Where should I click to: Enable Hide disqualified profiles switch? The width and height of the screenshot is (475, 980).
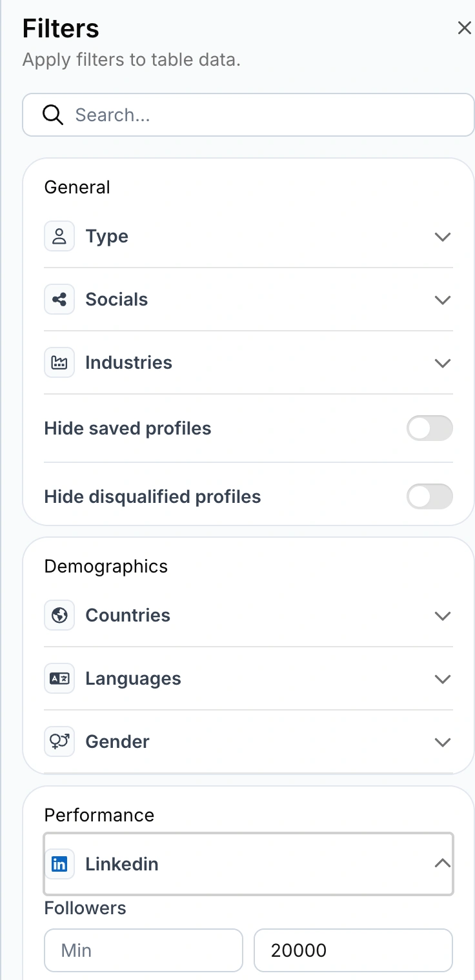coord(429,496)
